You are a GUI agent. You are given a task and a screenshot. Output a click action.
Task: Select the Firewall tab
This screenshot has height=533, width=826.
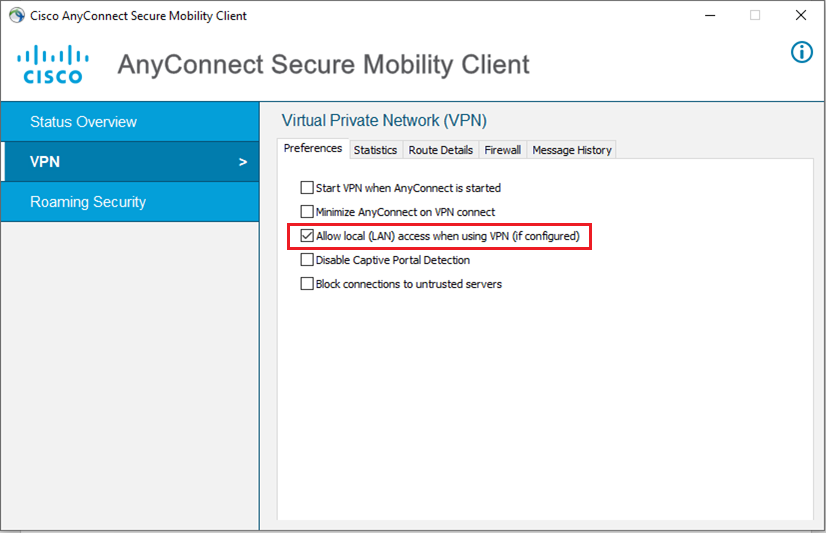502,150
